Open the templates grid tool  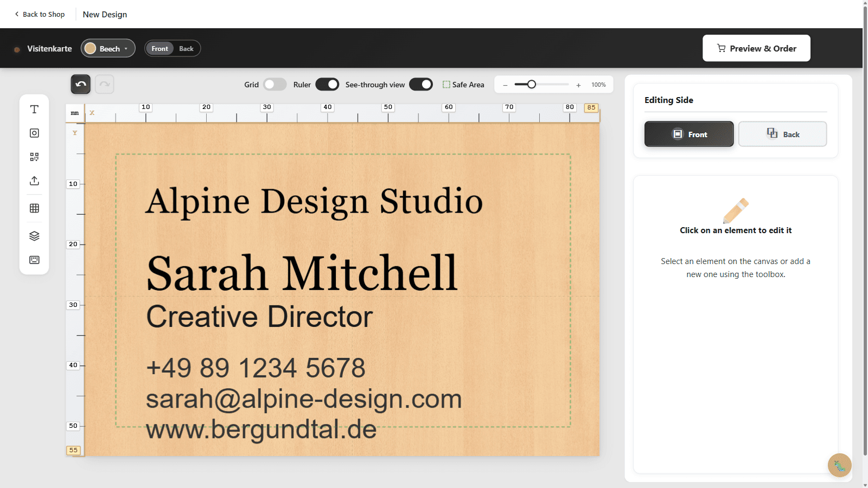pyautogui.click(x=34, y=208)
